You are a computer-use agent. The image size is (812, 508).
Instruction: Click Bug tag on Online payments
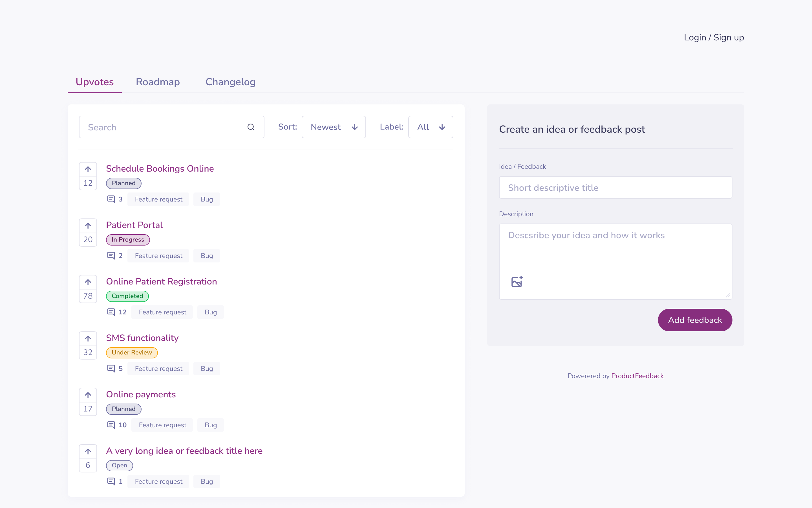point(211,425)
